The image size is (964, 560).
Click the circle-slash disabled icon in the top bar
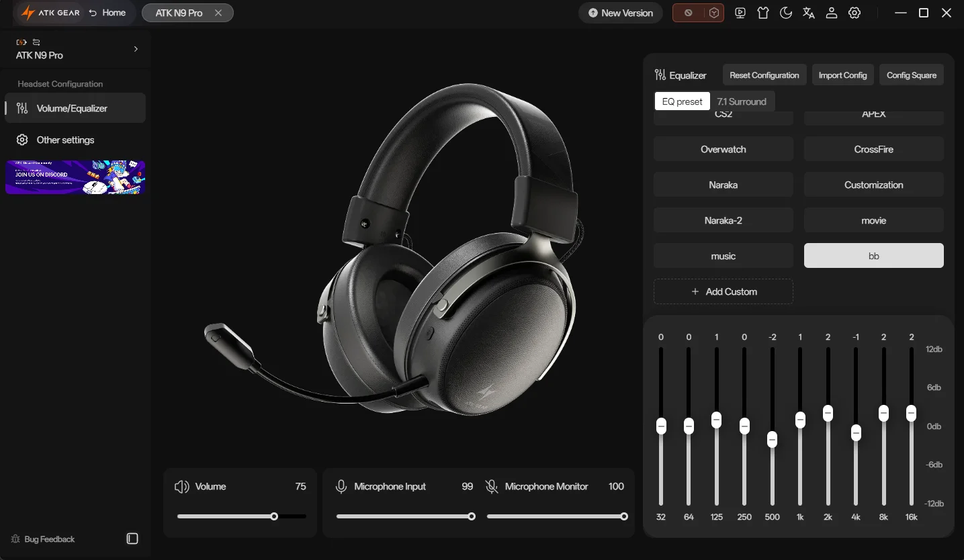tap(688, 13)
